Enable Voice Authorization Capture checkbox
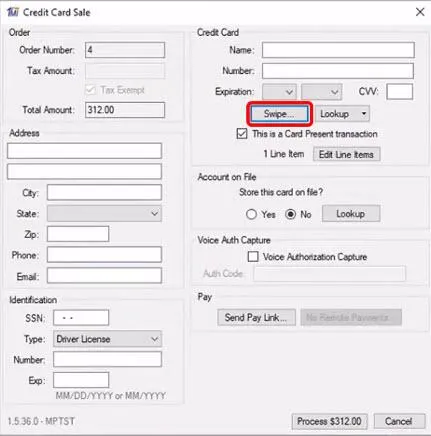This screenshot has width=431, height=436. click(x=253, y=257)
